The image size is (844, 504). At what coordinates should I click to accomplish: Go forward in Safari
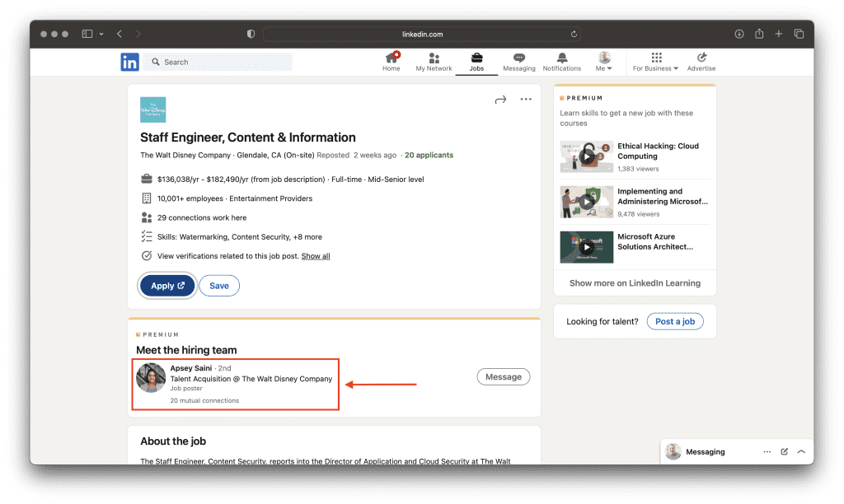pyautogui.click(x=138, y=34)
